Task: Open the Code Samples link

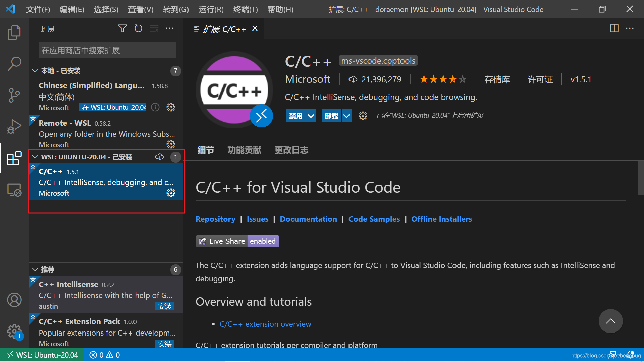Action: tap(374, 219)
